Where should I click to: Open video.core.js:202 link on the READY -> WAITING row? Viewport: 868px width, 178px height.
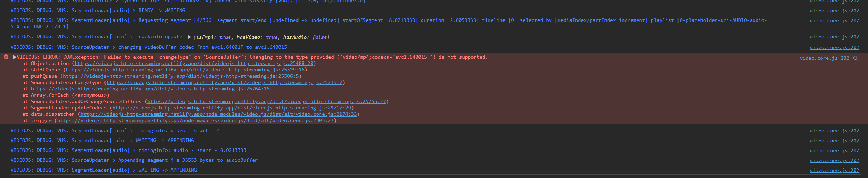(x=834, y=11)
